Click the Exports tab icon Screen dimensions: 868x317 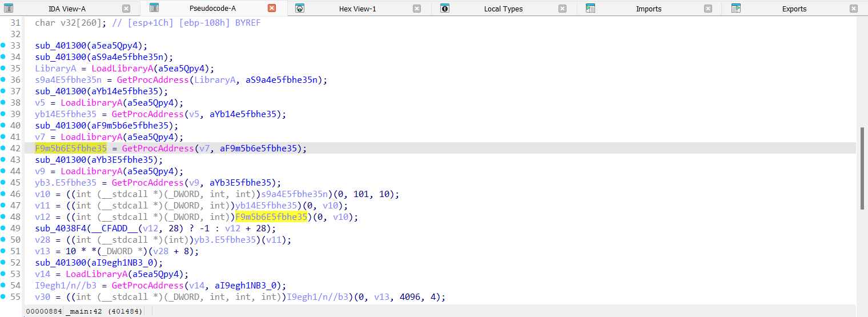(x=736, y=9)
